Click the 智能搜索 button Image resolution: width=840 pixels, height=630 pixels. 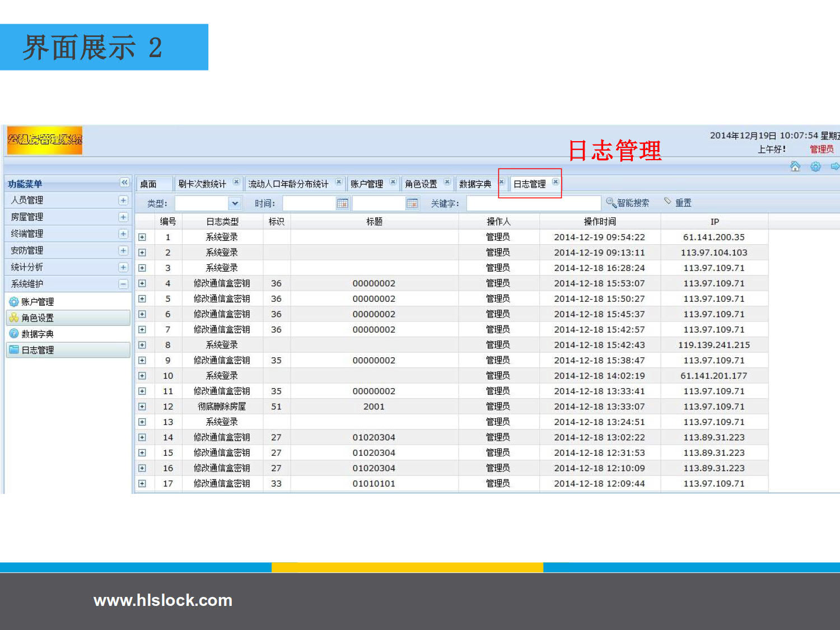pos(628,203)
